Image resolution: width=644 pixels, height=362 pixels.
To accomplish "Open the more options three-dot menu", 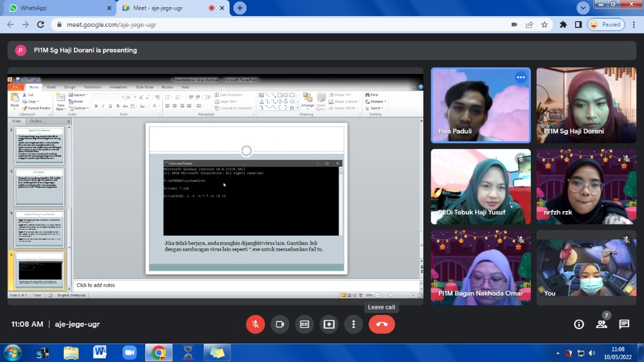I will click(x=354, y=324).
